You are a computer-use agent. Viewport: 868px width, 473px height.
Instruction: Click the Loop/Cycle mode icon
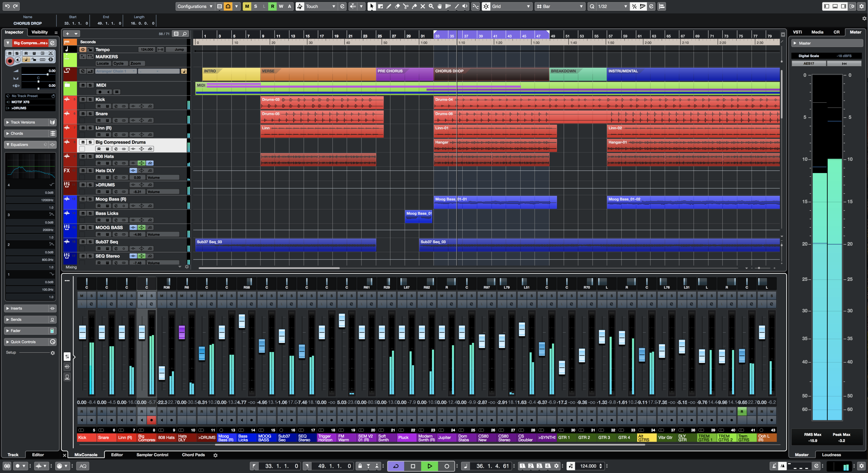[396, 465]
